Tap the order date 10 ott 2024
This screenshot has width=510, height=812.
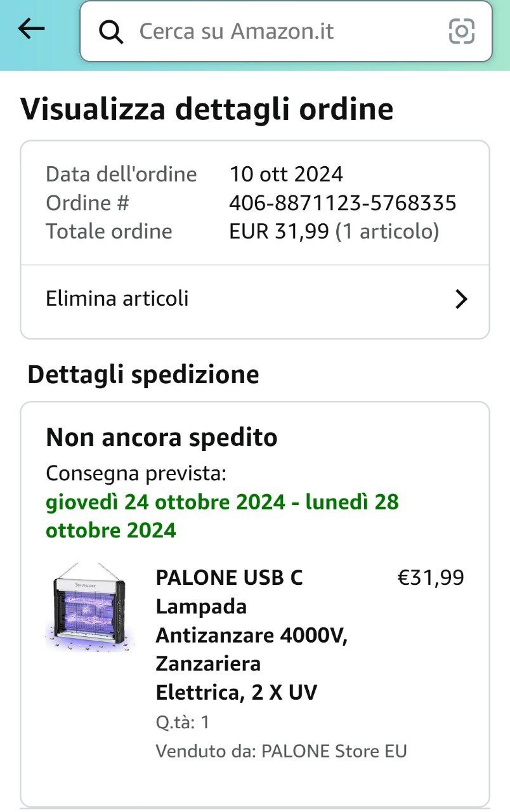tap(286, 174)
